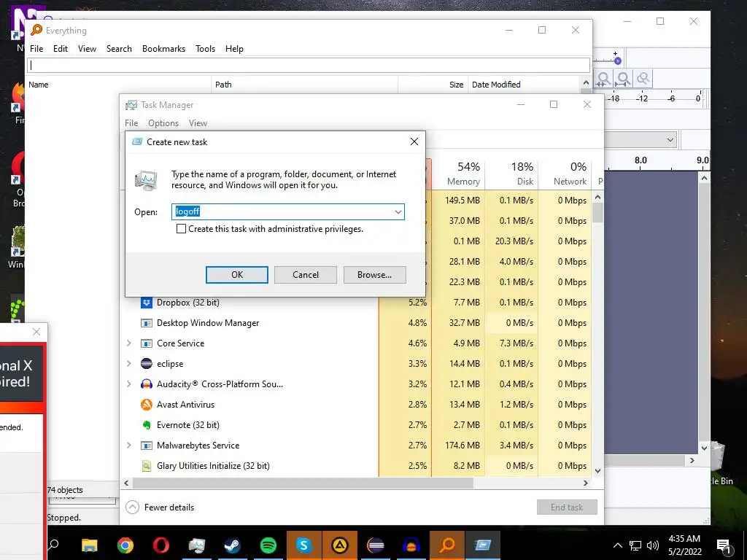The height and width of the screenshot is (560, 747).
Task: Open Everything Bookmarks menu
Action: click(164, 49)
